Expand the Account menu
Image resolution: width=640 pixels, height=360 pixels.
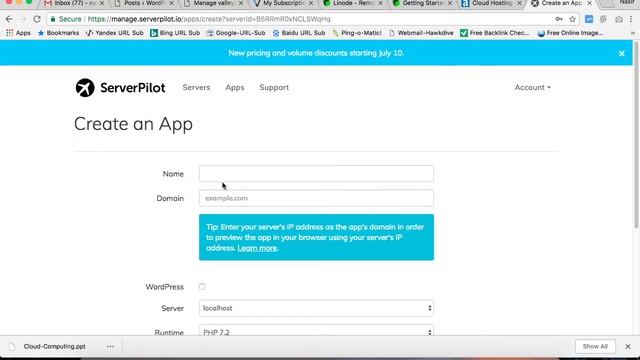tap(533, 87)
